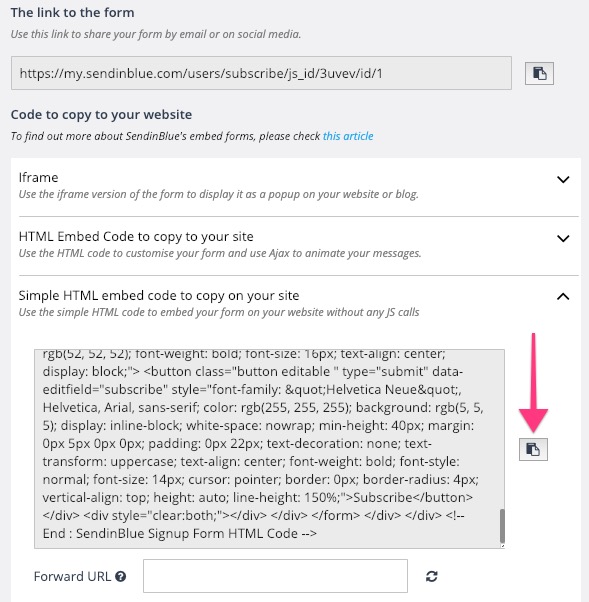
Task: Click the textarea resize handle corner
Action: tap(502, 546)
